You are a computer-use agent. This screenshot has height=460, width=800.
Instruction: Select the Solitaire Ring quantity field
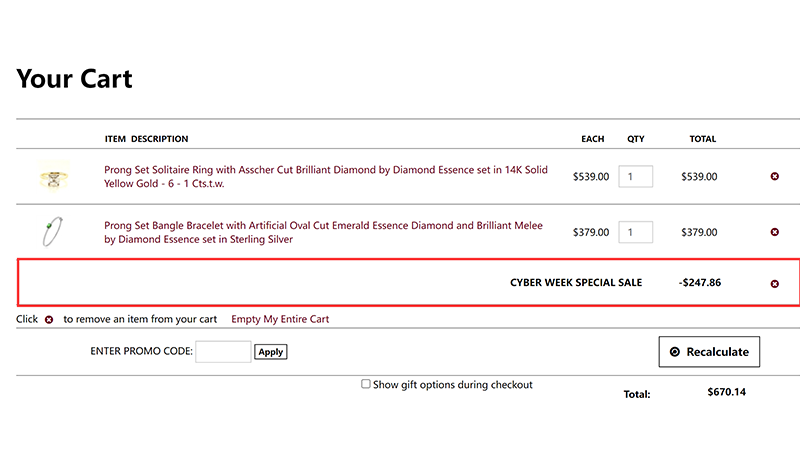coord(635,177)
